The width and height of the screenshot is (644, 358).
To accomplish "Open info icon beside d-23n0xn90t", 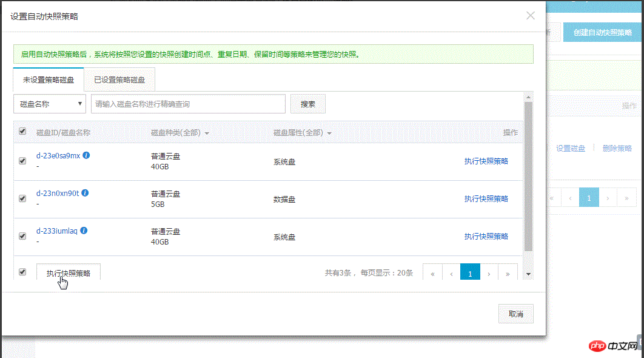I will tap(85, 193).
